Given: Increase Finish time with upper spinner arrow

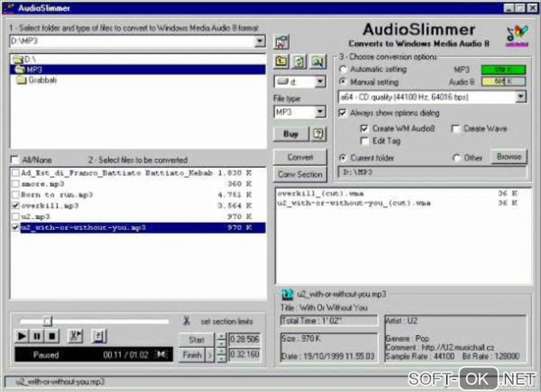Looking at the screenshot, I should (x=222, y=351).
